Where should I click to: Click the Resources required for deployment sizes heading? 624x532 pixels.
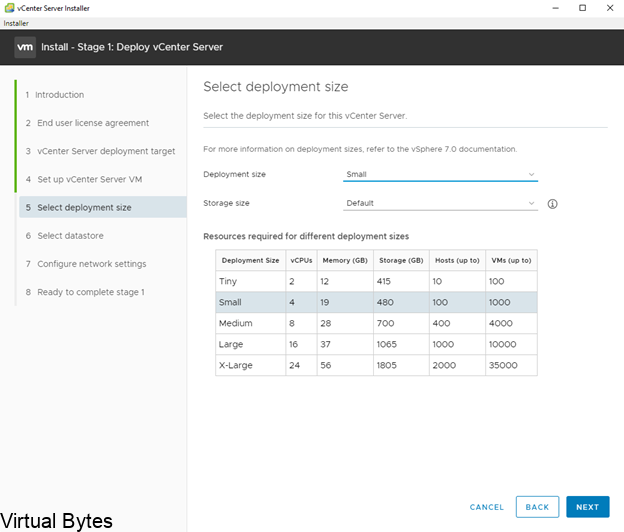click(306, 236)
